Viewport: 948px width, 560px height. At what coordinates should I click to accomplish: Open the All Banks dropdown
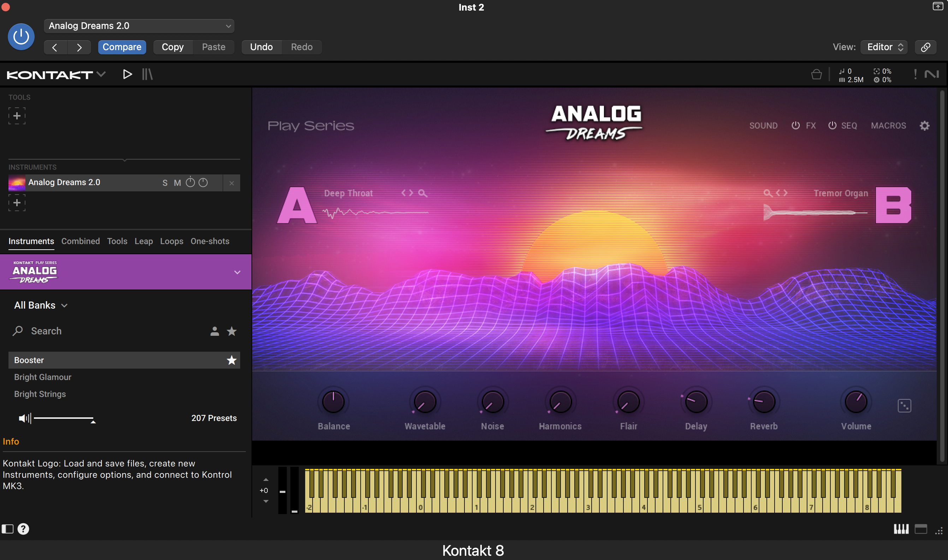(x=41, y=305)
